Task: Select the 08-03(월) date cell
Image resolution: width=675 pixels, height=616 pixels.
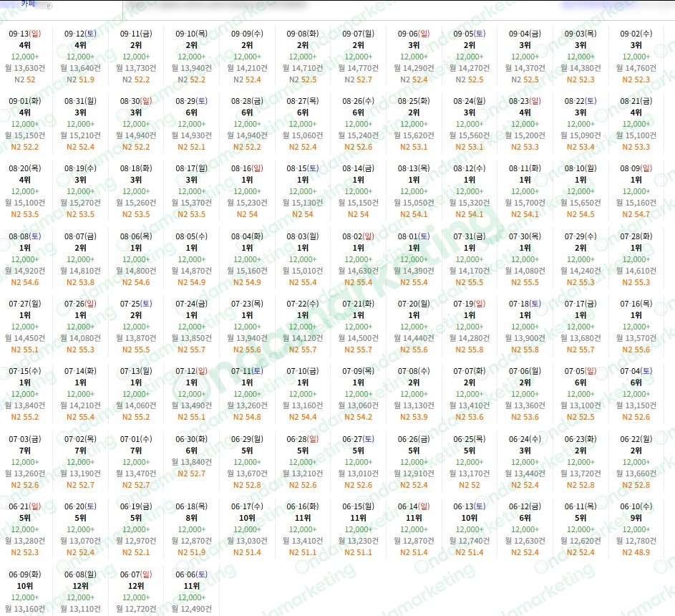Action: pyautogui.click(x=303, y=236)
